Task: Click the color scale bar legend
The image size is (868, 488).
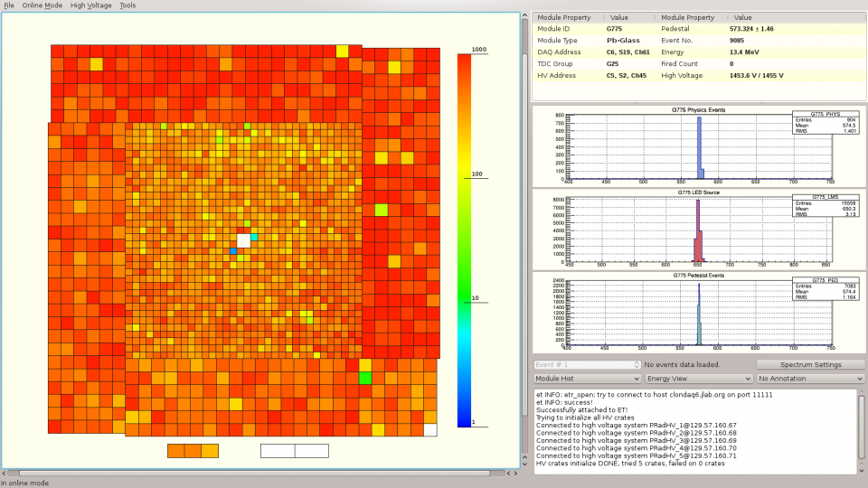Action: coord(464,240)
